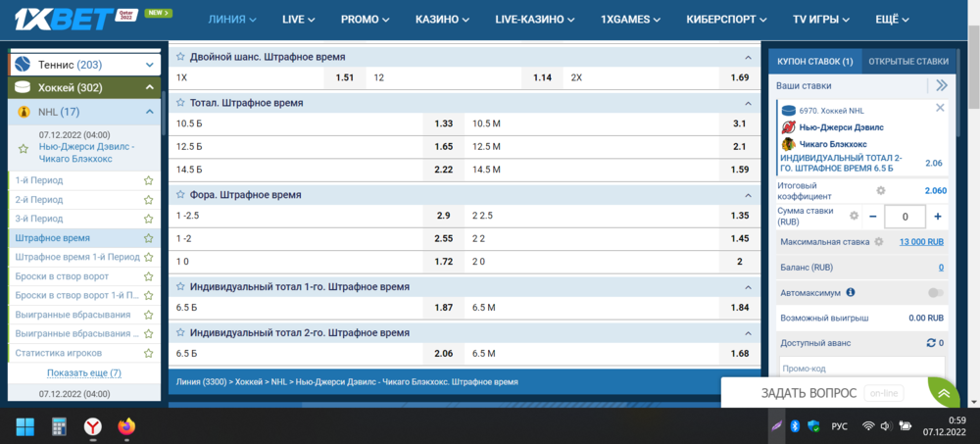Switch to ОТКРЫТЫЕ СТАВКИ tab

(x=908, y=62)
